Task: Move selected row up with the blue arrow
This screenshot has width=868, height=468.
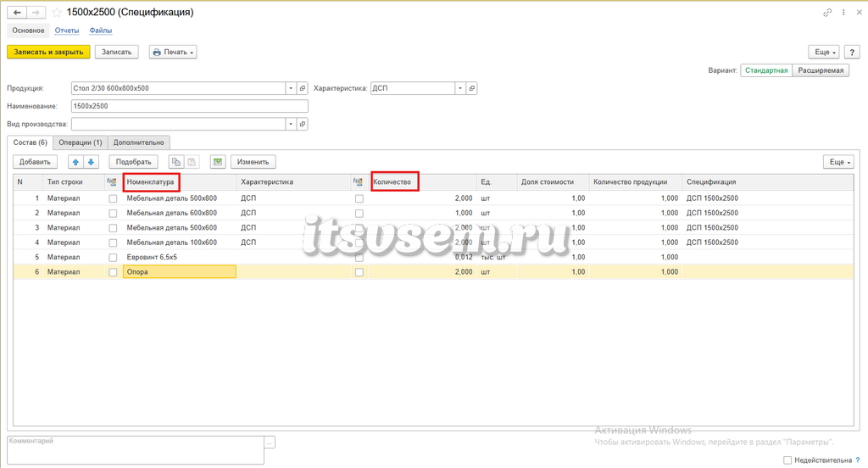Action: click(x=75, y=162)
